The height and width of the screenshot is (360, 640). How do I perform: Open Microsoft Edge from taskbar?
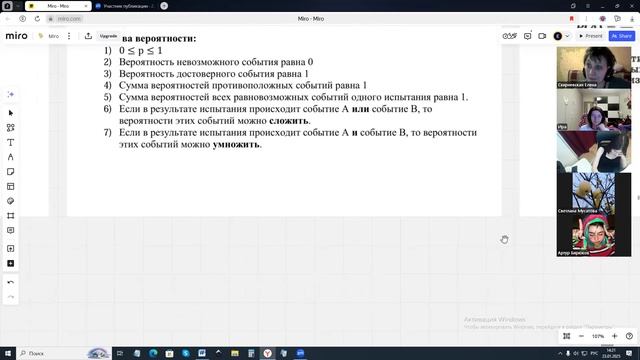coord(153,353)
